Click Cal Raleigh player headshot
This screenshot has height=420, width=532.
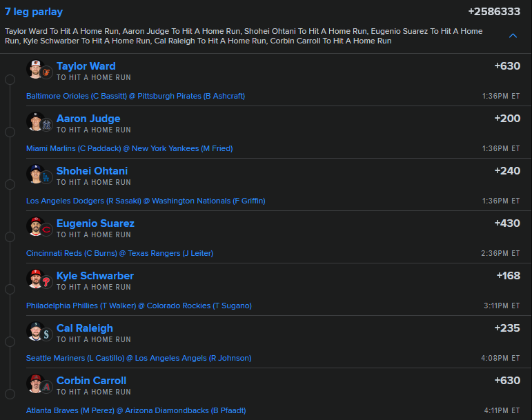[x=35, y=331]
